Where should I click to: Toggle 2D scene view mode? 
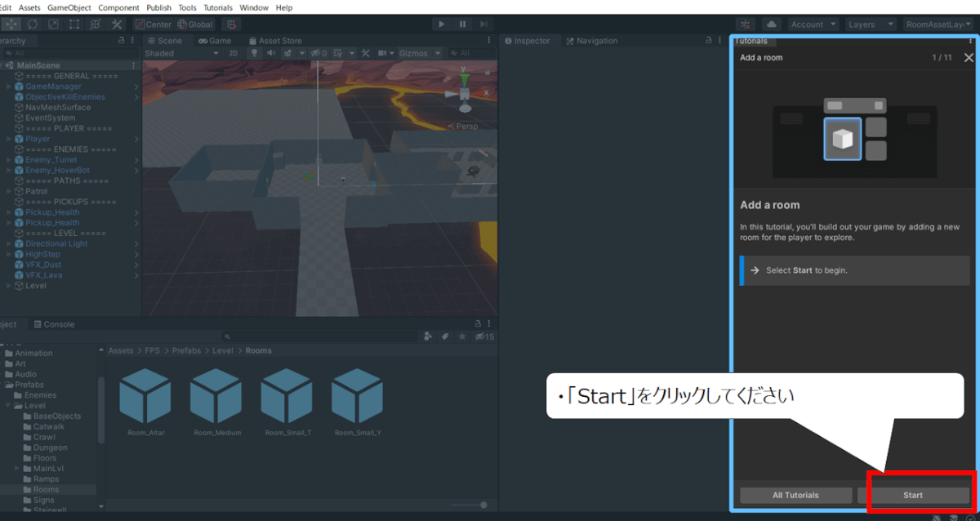[x=233, y=53]
